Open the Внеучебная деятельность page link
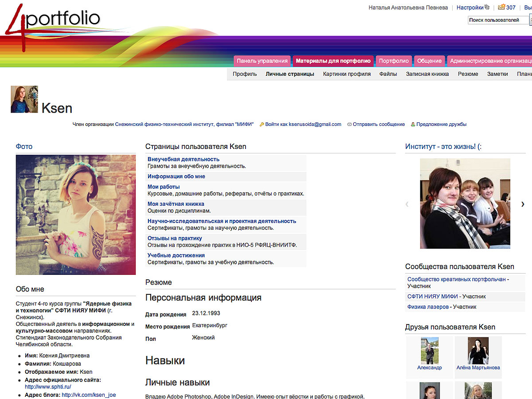532x399 pixels. (x=184, y=159)
